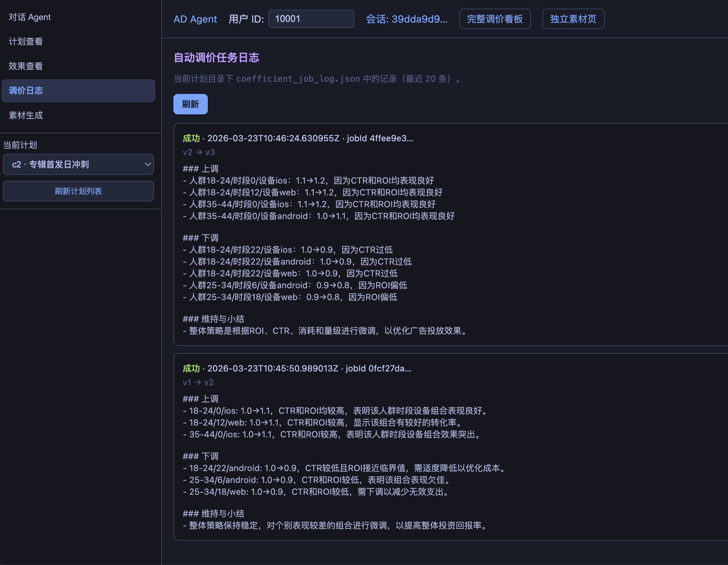728x565 pixels.
Task: Open 素材生成 sidebar page
Action: (78, 115)
